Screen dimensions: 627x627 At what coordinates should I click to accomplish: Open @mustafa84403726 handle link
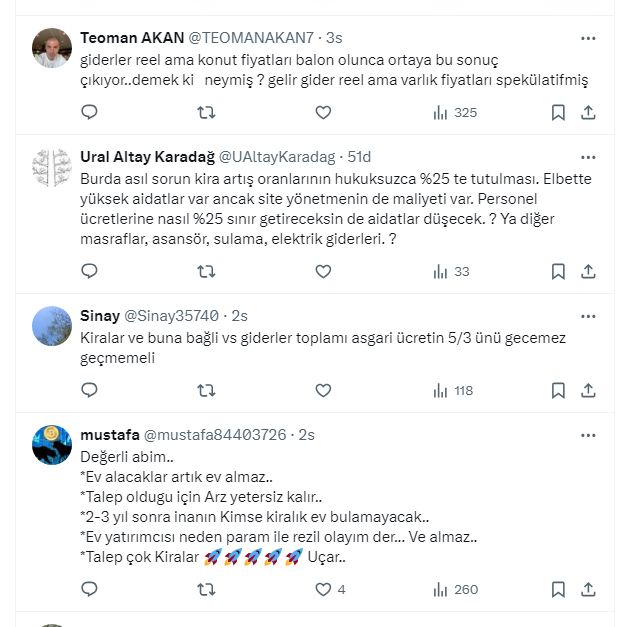pos(215,435)
